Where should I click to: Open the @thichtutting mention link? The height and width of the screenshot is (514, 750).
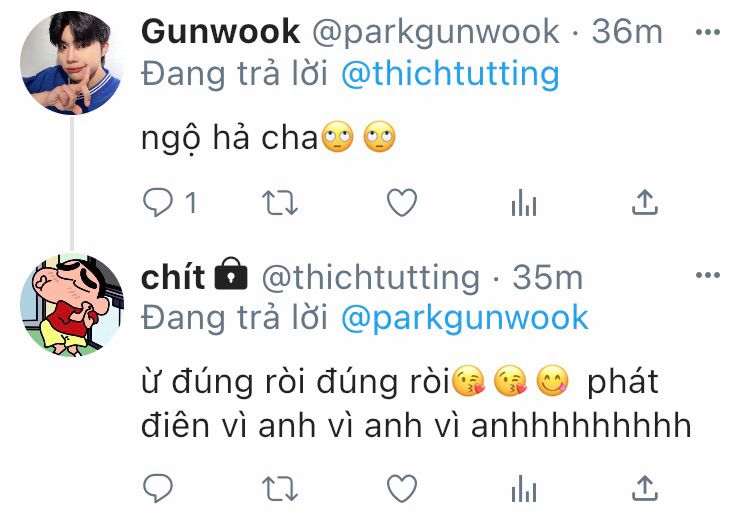click(450, 75)
